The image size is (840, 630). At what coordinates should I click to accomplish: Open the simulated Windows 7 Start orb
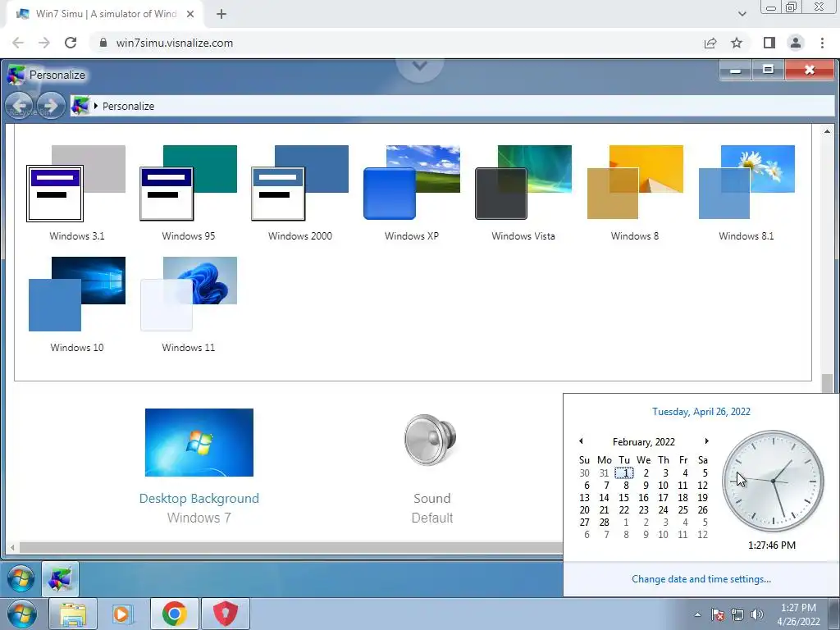click(x=21, y=578)
